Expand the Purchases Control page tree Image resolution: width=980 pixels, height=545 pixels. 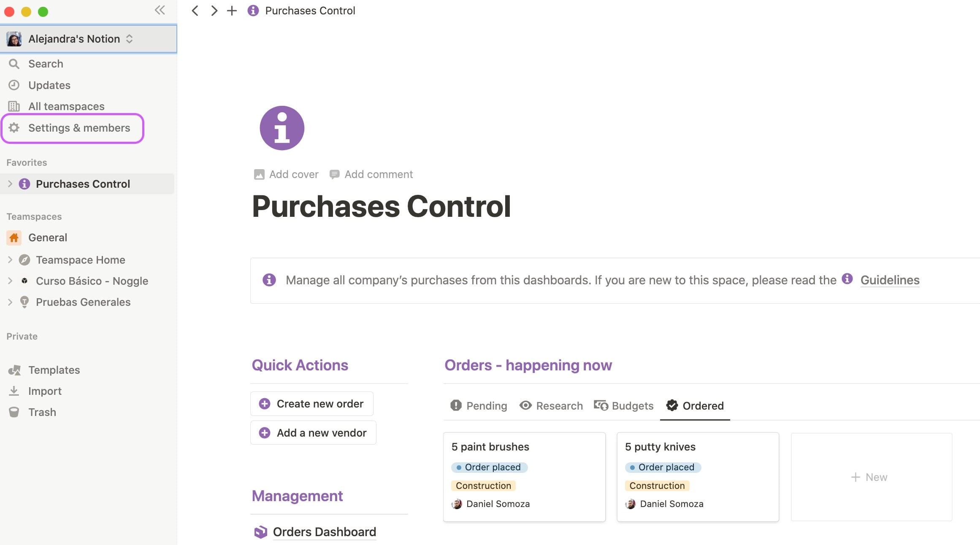coord(10,184)
